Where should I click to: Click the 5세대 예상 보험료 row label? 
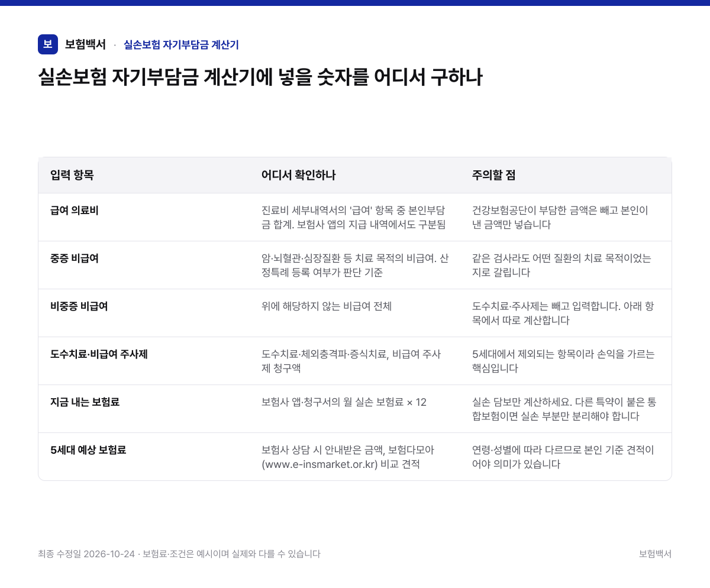[x=89, y=450]
